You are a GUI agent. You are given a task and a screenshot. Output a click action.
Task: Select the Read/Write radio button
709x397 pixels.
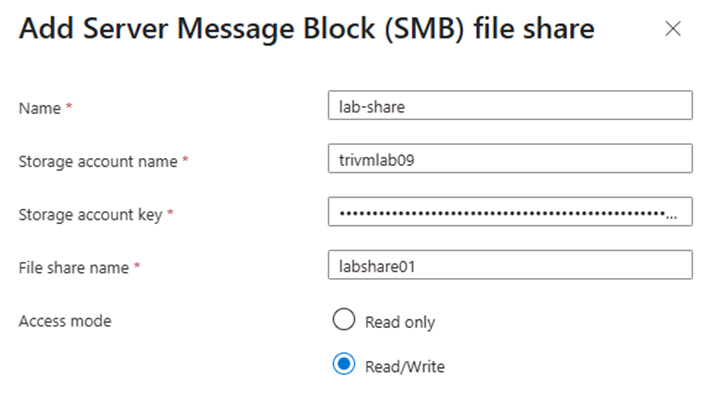[344, 364]
